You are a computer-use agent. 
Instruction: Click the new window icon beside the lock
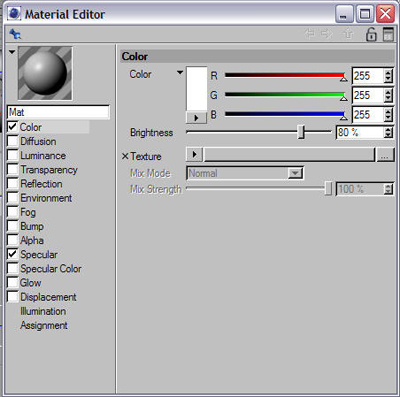388,34
